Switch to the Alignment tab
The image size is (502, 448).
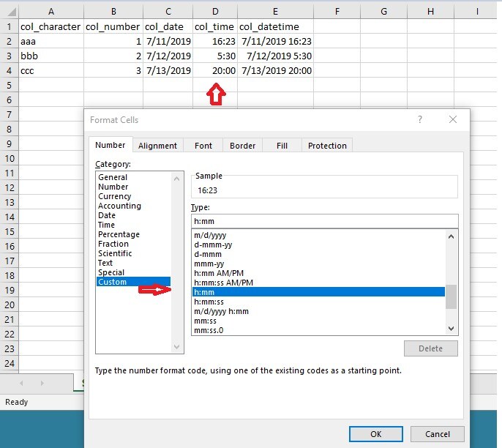pos(157,146)
